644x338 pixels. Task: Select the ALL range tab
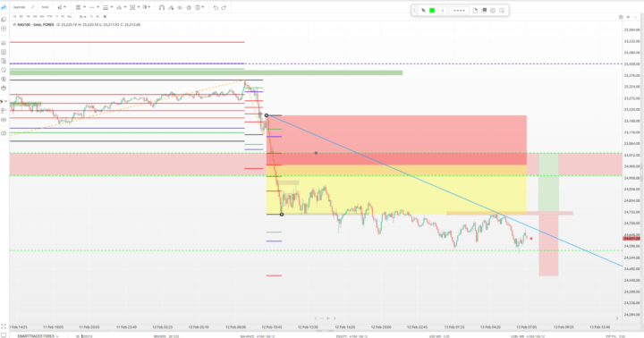70,16
